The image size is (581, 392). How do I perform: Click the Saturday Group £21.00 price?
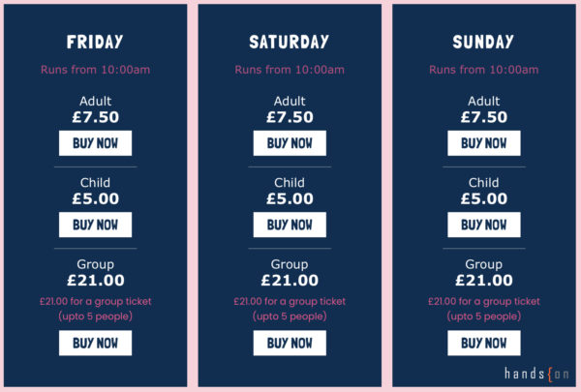pos(290,280)
